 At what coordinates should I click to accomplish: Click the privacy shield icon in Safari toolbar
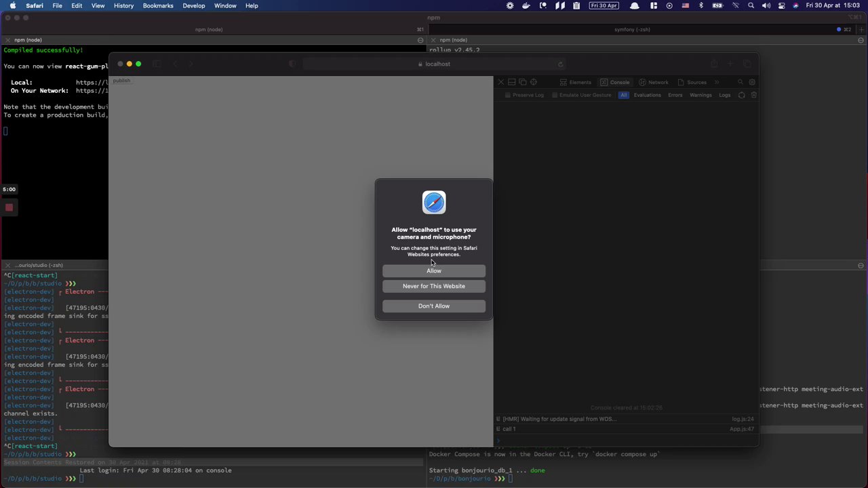[x=292, y=64]
